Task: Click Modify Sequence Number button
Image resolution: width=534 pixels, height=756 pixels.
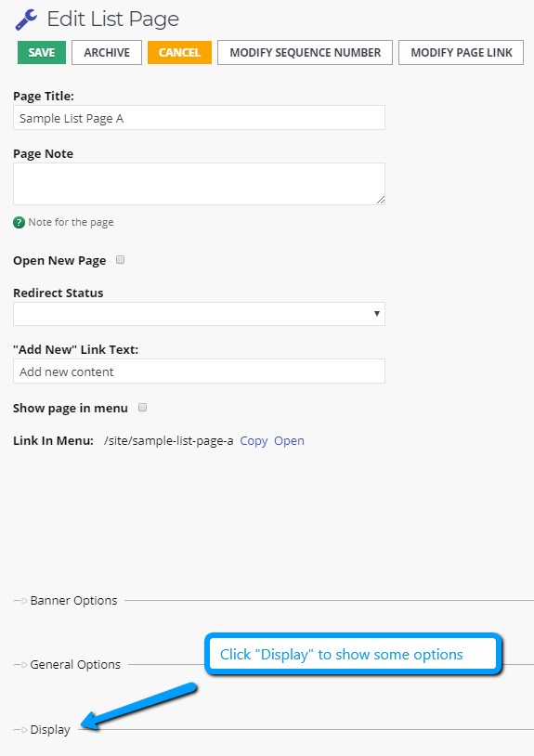Action: (x=305, y=53)
